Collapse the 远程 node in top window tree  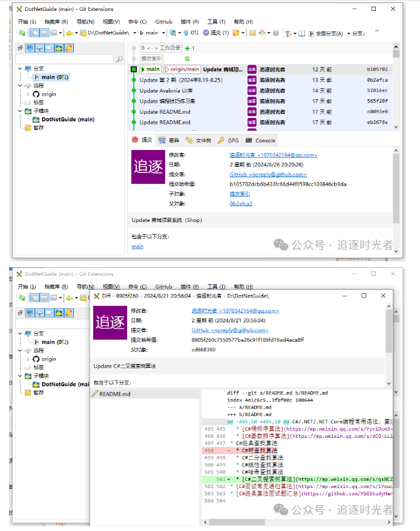(x=20, y=85)
